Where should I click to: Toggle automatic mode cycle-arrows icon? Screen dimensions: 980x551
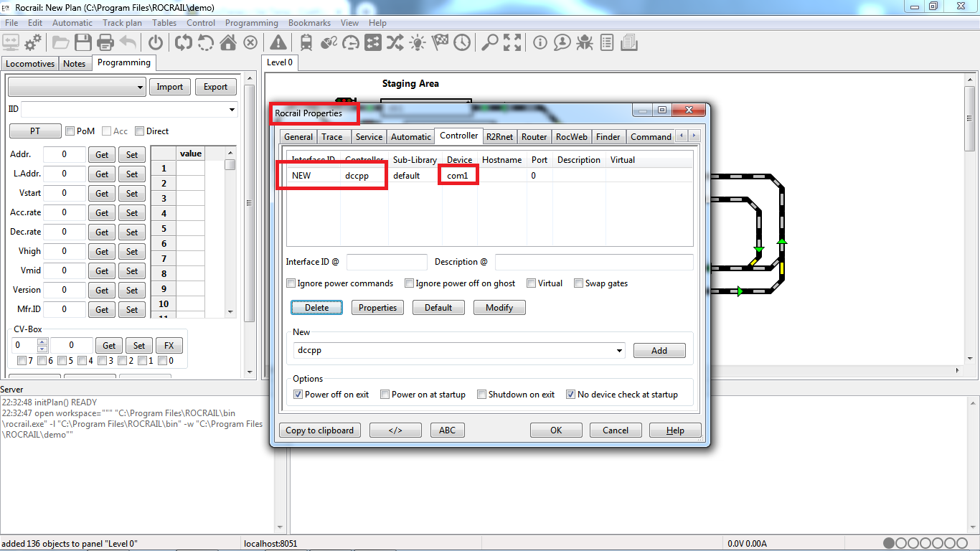pyautogui.click(x=184, y=42)
